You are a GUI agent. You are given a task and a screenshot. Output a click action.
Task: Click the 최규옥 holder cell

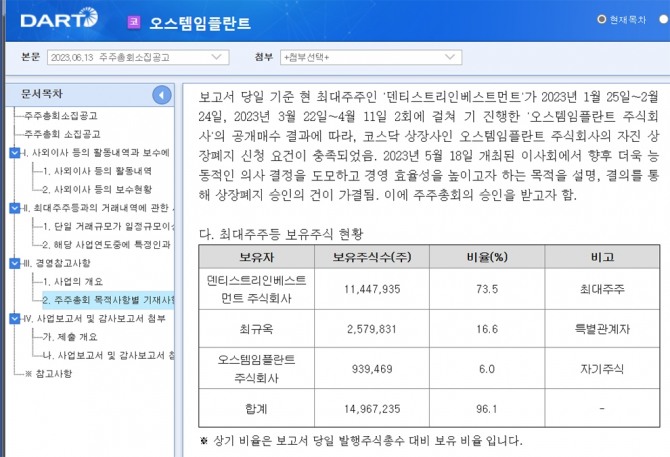256,329
